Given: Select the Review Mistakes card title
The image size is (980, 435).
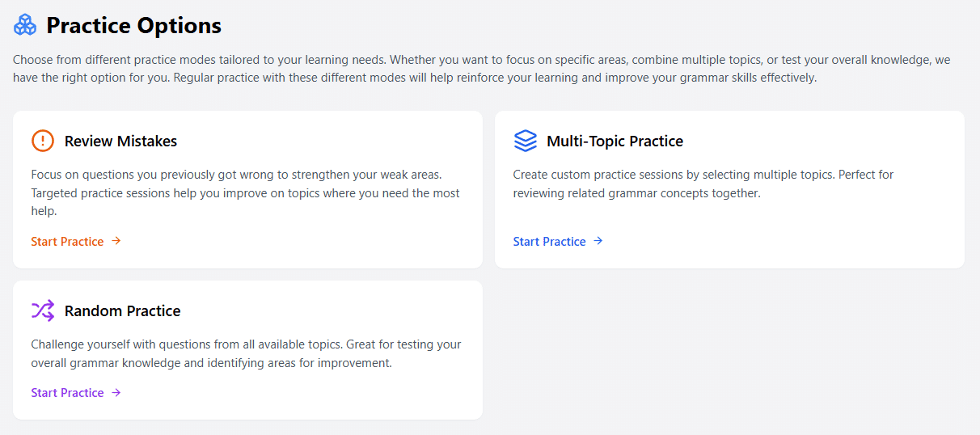Looking at the screenshot, I should click(120, 141).
